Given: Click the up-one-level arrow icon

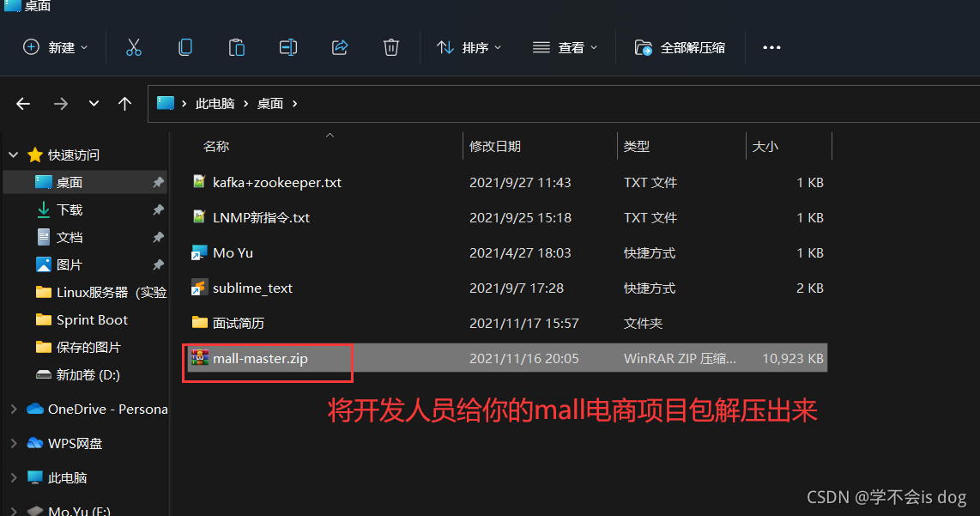Looking at the screenshot, I should pyautogui.click(x=124, y=103).
